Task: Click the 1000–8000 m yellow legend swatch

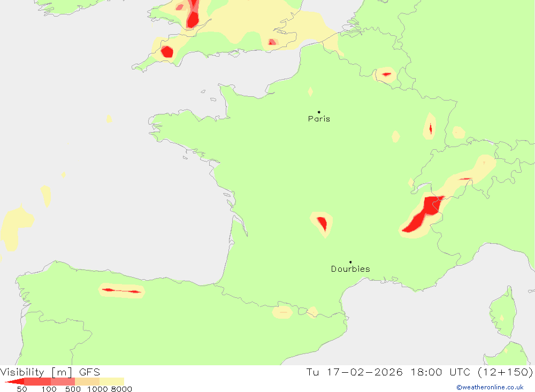Action: 112,381
